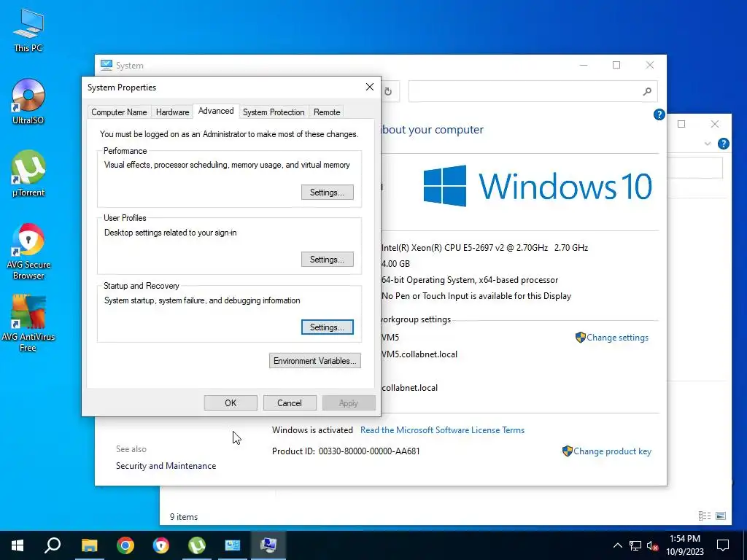Minimize the System window
The height and width of the screenshot is (560, 747).
pyautogui.click(x=584, y=65)
